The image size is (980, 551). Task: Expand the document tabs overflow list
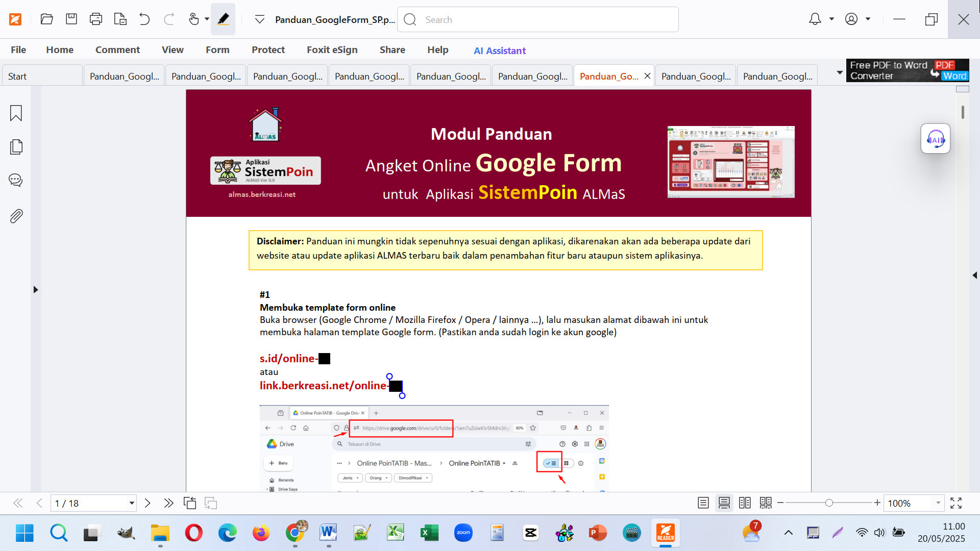point(840,73)
